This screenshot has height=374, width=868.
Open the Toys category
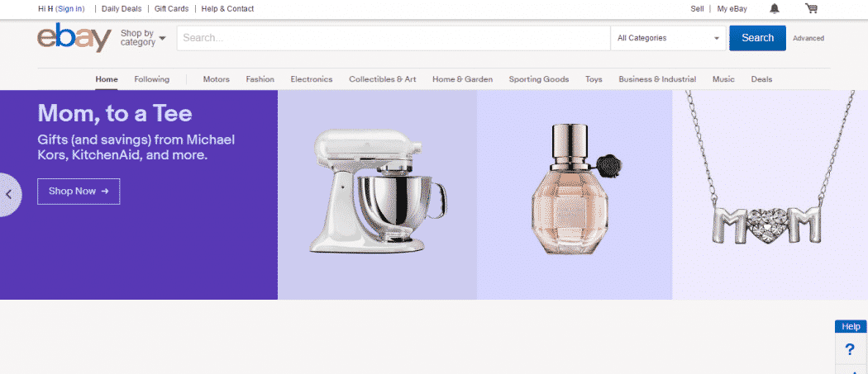point(594,79)
